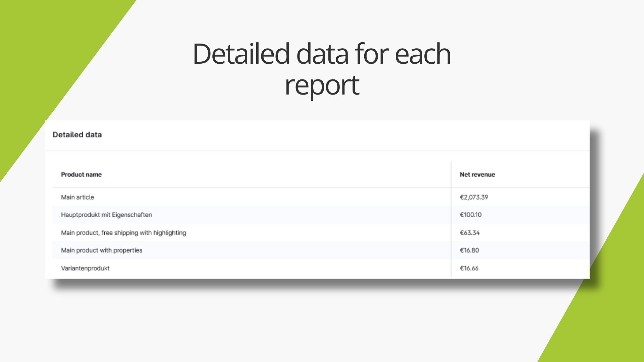The width and height of the screenshot is (644, 362).
Task: Click the €63.34 revenue value
Action: click(x=470, y=233)
